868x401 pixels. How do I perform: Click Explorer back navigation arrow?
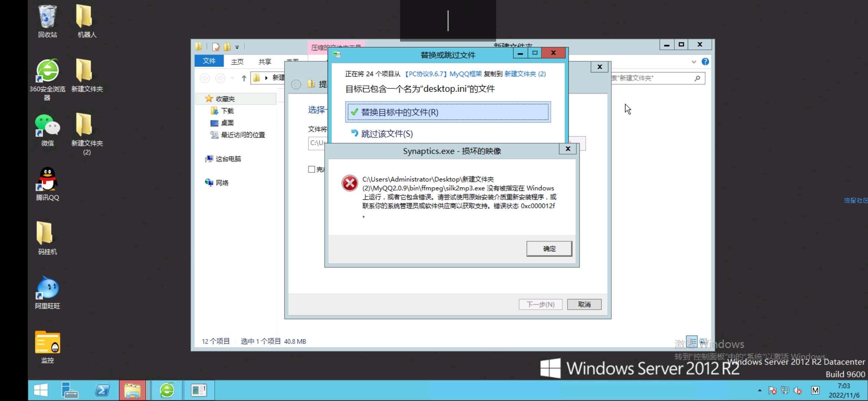205,78
